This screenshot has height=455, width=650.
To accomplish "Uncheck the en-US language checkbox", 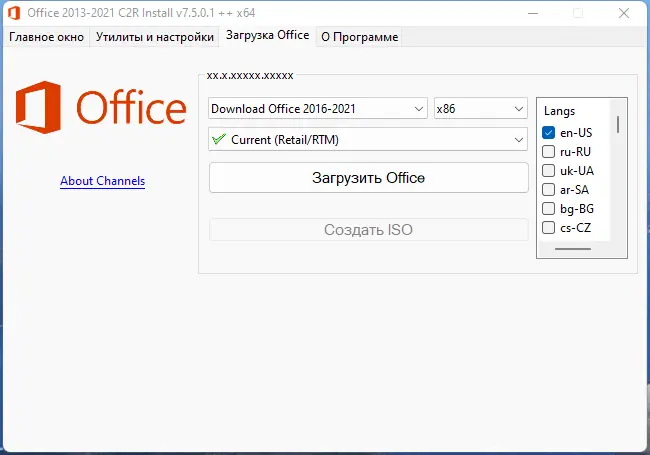I will pos(548,133).
